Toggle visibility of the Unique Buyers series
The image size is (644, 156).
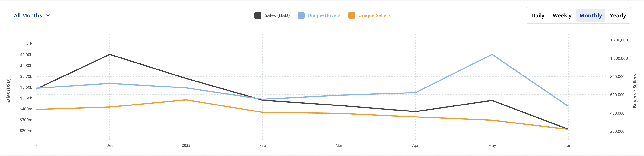(x=319, y=15)
